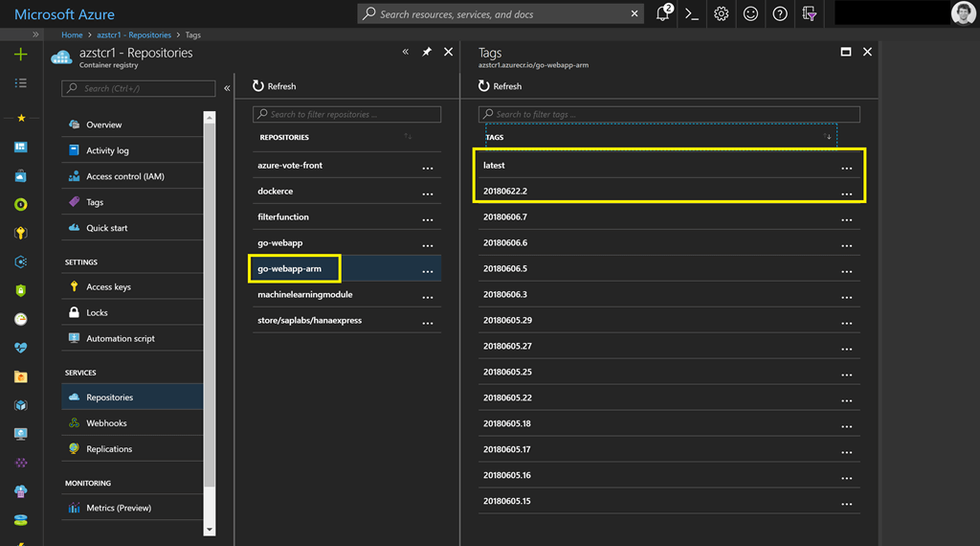
Task: Click Home breadcrumb link
Action: click(72, 34)
